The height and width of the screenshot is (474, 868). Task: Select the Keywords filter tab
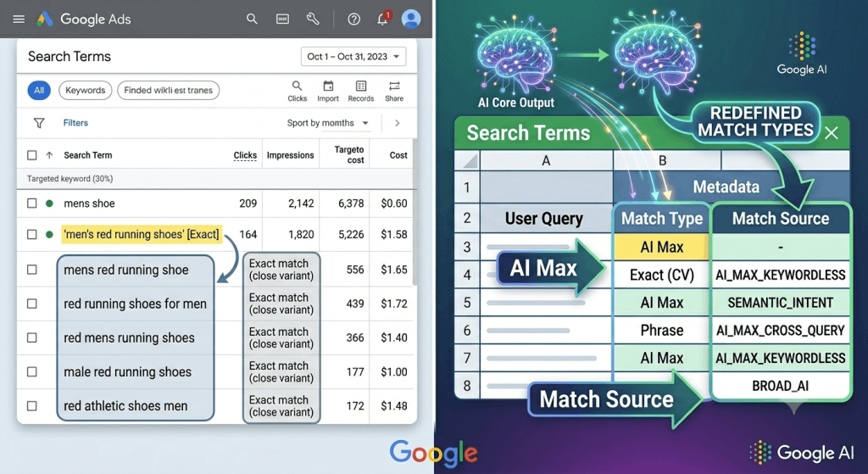point(86,90)
